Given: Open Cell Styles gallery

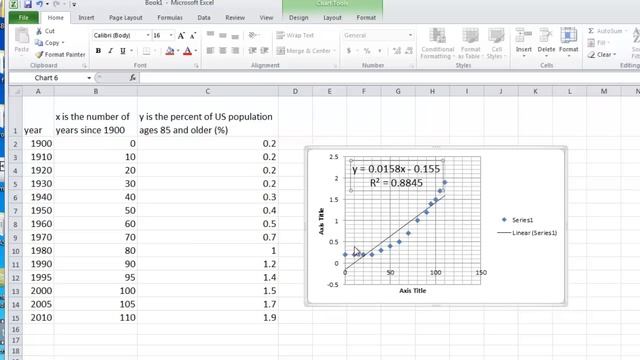Looking at the screenshot, I should tap(496, 44).
